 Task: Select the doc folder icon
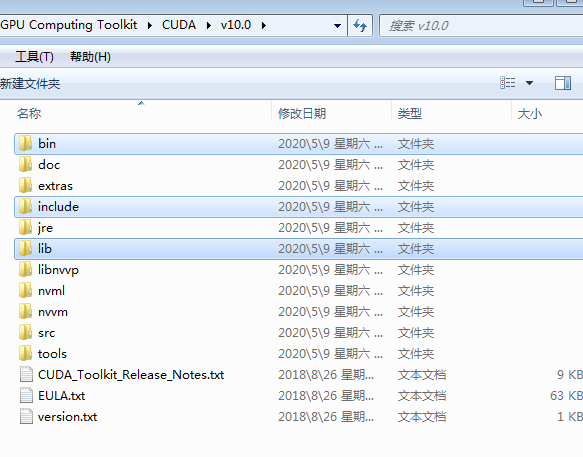[x=25, y=164]
